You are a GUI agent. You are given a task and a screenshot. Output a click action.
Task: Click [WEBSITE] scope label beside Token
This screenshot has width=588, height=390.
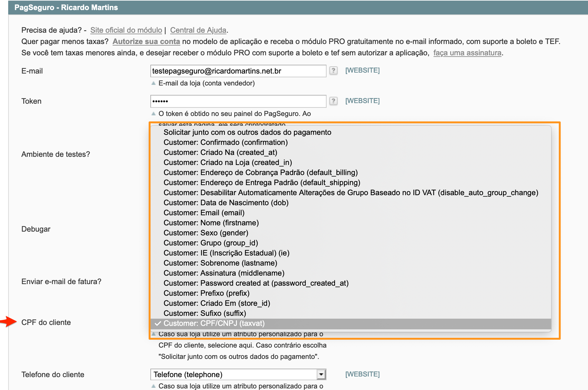(362, 101)
